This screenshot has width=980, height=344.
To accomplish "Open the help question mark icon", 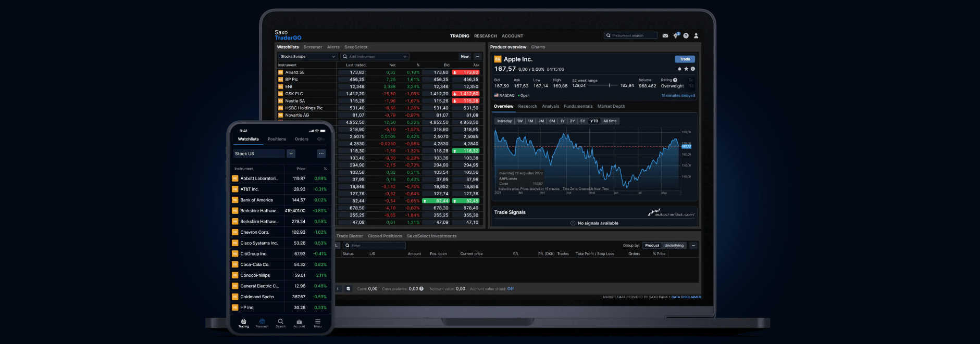I will pyautogui.click(x=686, y=36).
